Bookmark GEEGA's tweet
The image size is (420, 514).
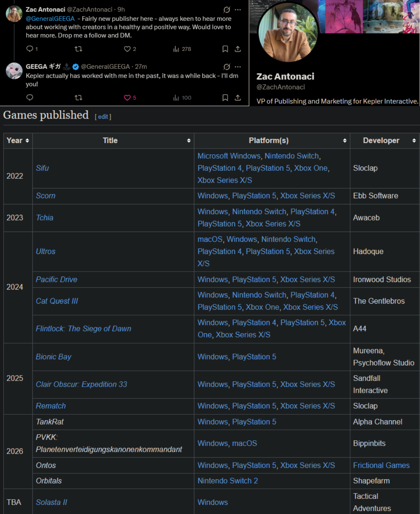coord(225,97)
